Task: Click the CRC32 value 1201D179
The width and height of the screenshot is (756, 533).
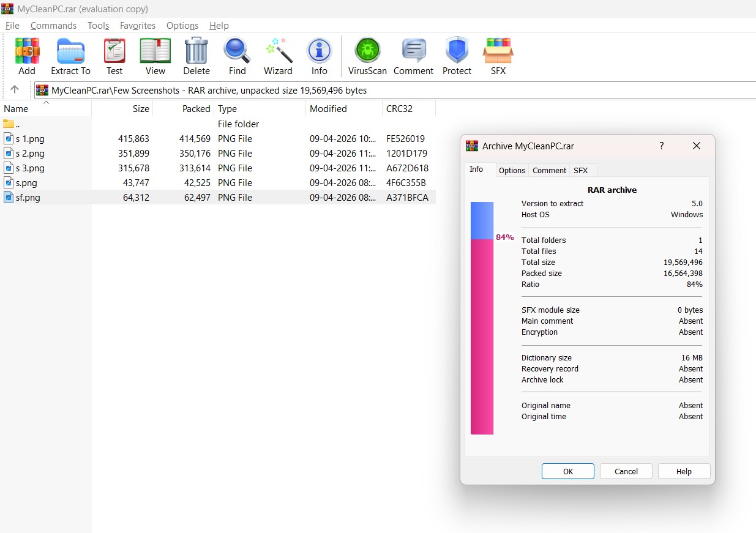Action: pos(406,154)
